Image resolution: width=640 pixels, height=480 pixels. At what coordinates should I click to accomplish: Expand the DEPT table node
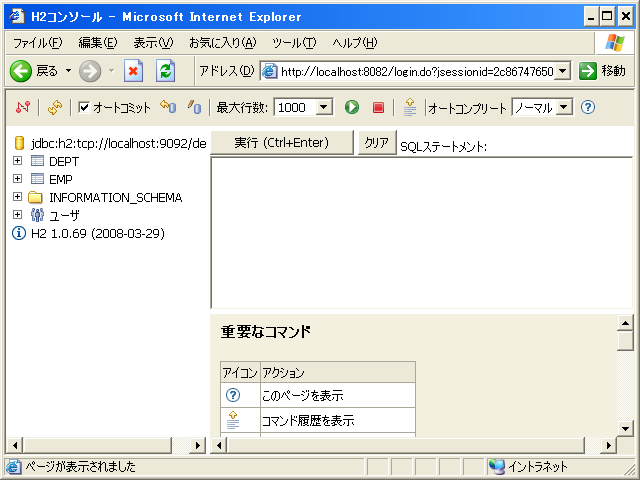coord(17,161)
